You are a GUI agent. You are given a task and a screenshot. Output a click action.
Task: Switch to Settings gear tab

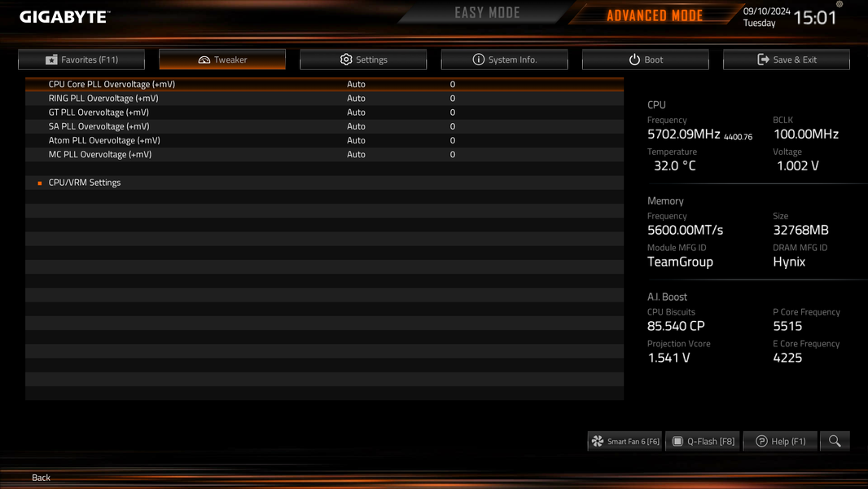pos(363,59)
